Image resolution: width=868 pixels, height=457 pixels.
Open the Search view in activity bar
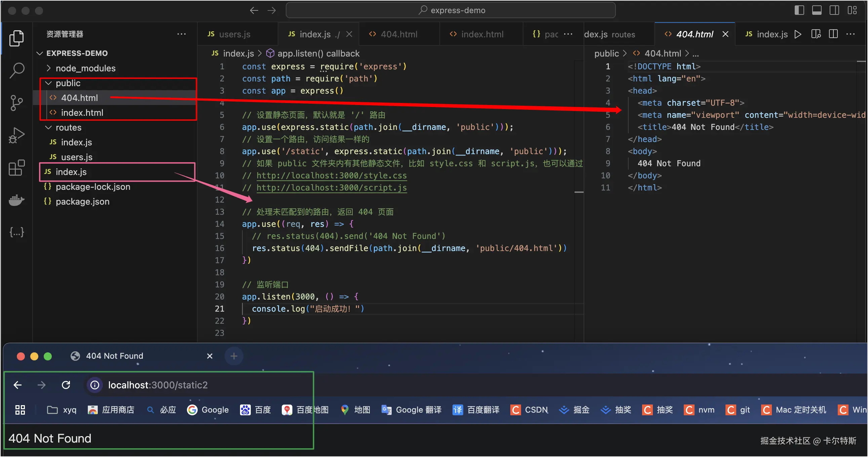click(x=16, y=70)
